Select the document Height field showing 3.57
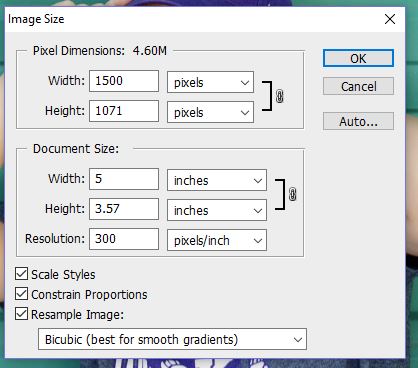 pos(124,209)
